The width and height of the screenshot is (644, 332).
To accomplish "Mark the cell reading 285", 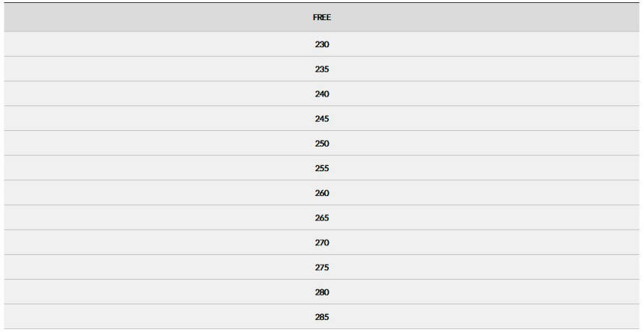I will click(321, 317).
